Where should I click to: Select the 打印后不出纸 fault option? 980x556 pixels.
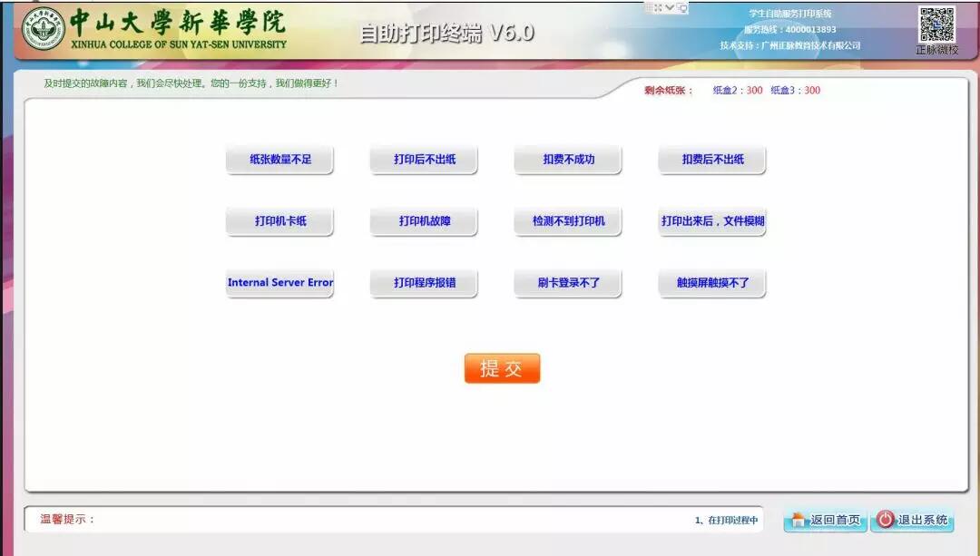click(424, 160)
